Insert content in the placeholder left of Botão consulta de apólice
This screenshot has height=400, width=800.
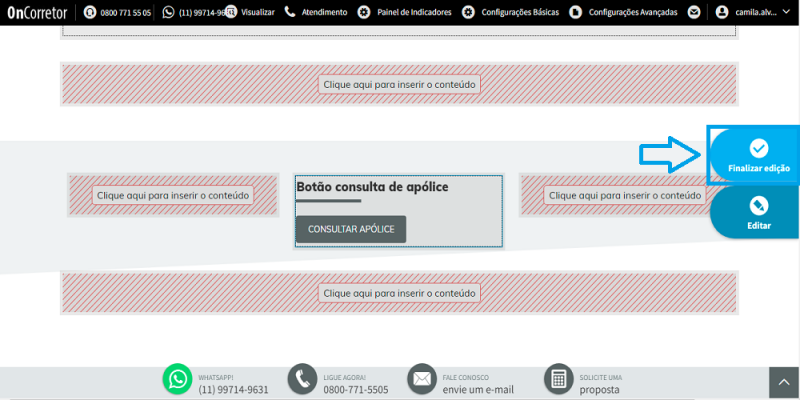point(173,195)
